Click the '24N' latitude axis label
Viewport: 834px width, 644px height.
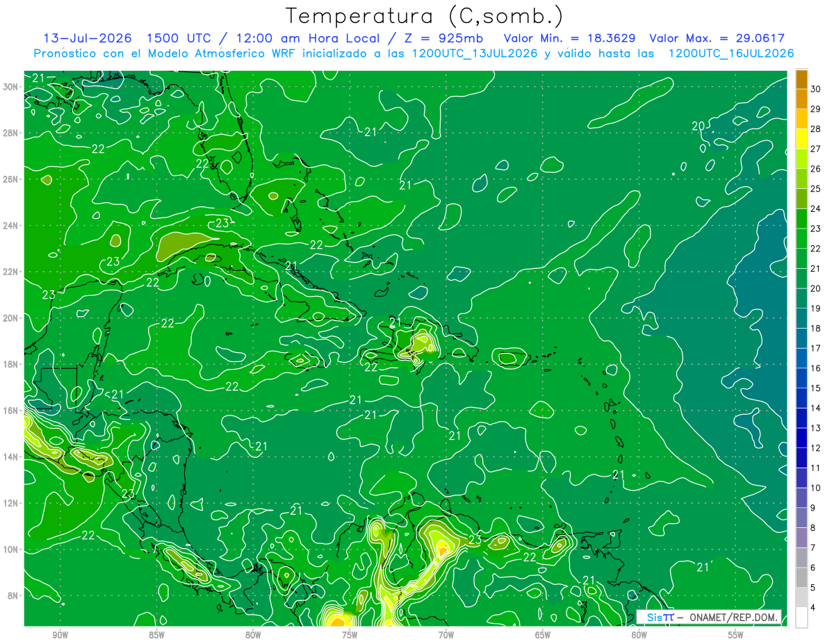click(x=11, y=226)
